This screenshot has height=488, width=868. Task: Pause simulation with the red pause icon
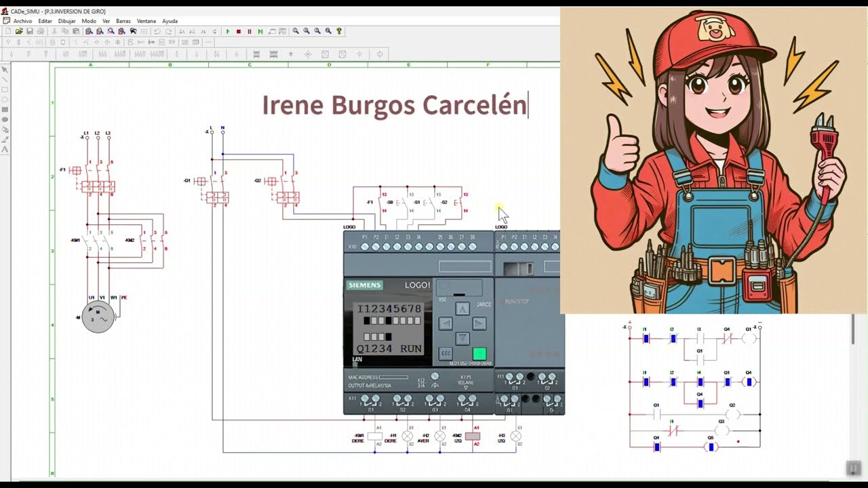250,31
